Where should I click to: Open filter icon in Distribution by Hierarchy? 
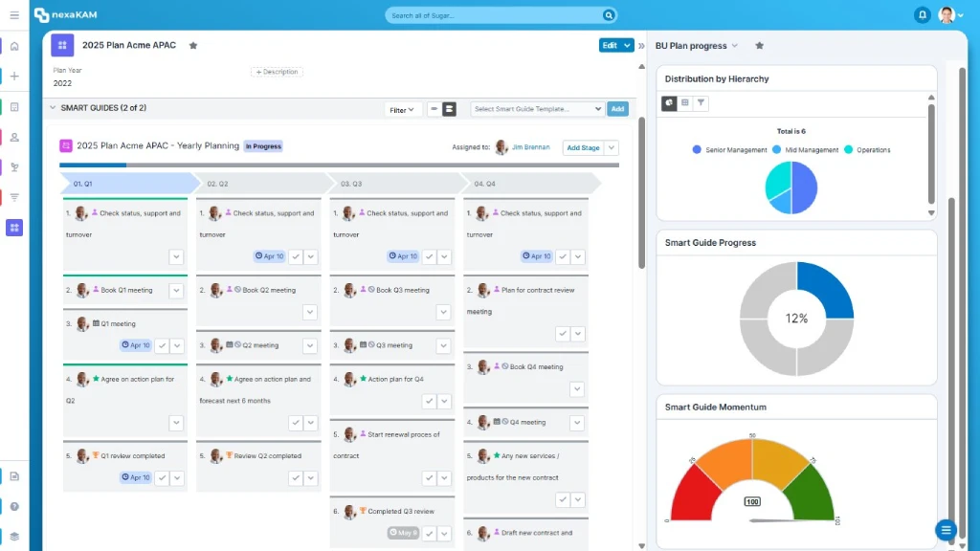[701, 103]
